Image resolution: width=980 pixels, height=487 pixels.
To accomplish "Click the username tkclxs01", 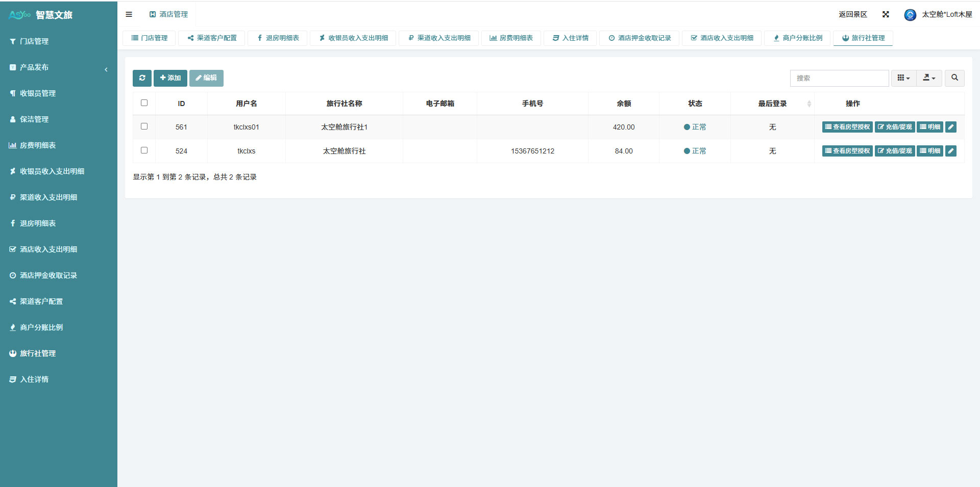I will 247,127.
